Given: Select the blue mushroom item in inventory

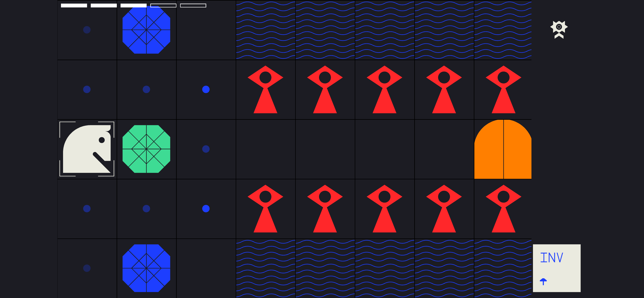Looking at the screenshot, I should tap(543, 282).
